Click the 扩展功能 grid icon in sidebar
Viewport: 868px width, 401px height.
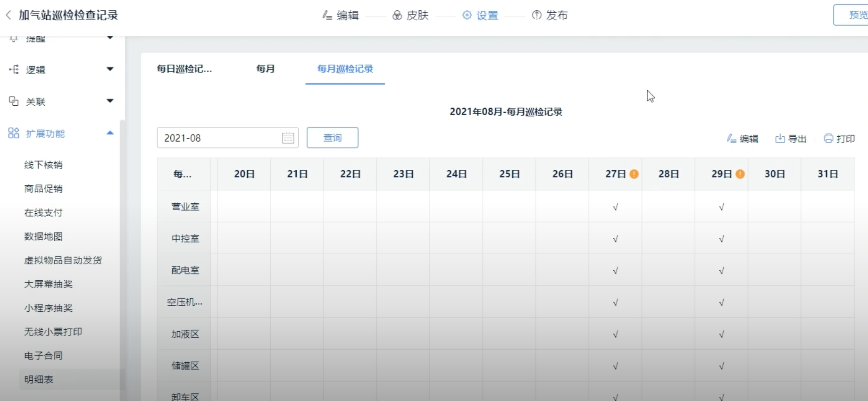(14, 134)
